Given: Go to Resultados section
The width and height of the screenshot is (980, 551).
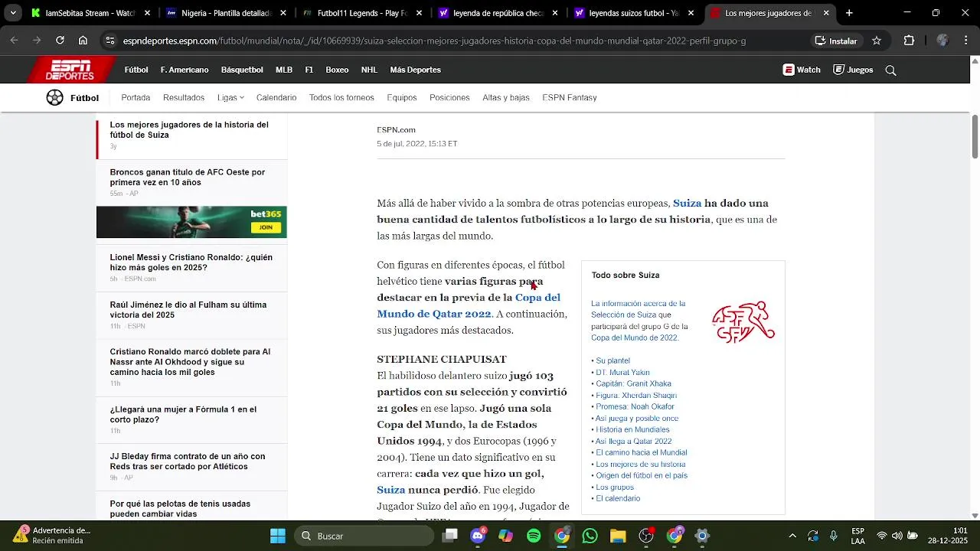Looking at the screenshot, I should pyautogui.click(x=184, y=97).
